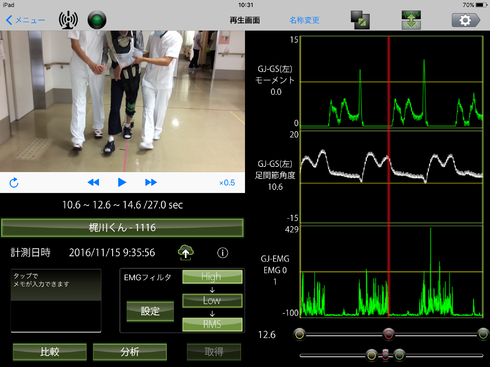490x367 pixels.
Task: Open the 比較 comparison view
Action: tap(50, 352)
